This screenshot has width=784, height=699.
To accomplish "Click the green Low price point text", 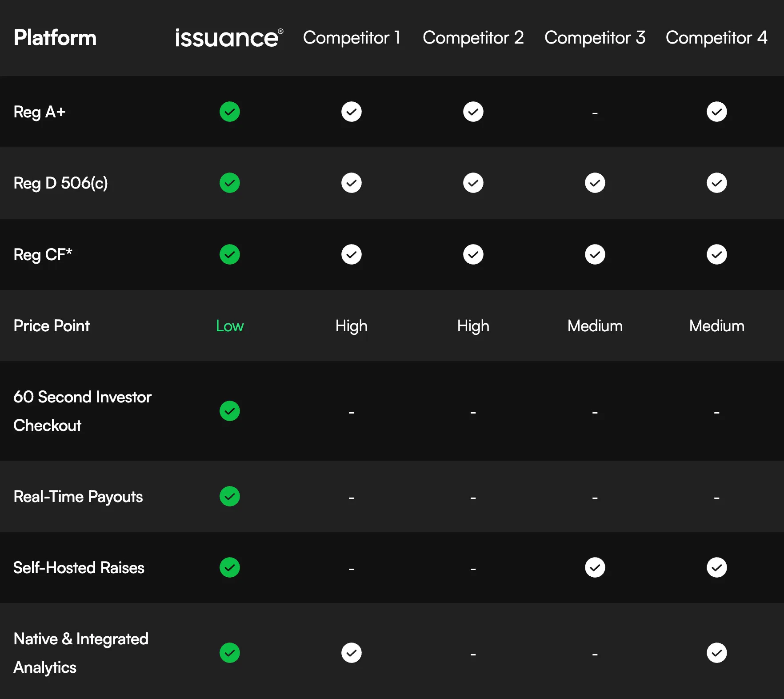I will [x=230, y=326].
